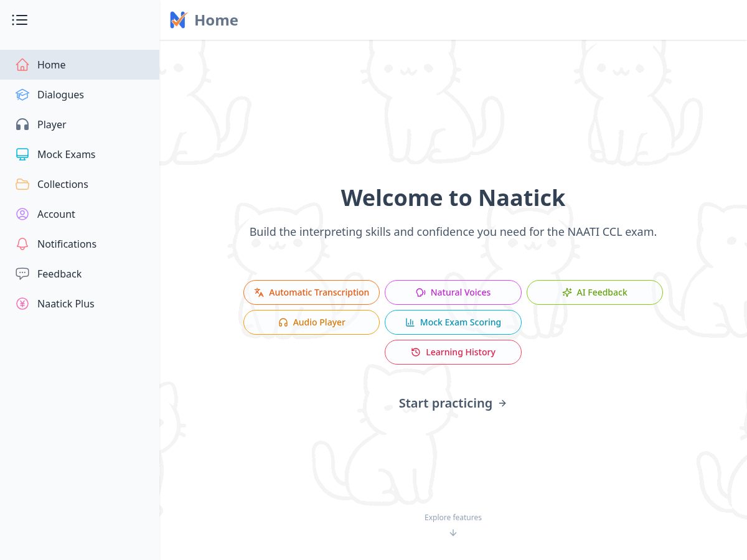
Task: Toggle the sidebar menu list icon
Action: (20, 20)
